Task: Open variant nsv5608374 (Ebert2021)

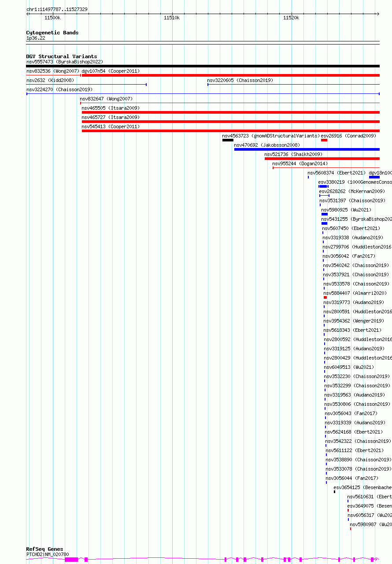Action: 337,173
